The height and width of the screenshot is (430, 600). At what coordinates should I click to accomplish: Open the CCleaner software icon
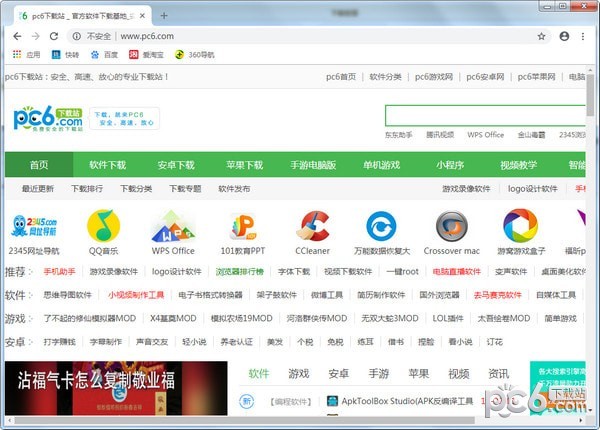[x=312, y=226]
